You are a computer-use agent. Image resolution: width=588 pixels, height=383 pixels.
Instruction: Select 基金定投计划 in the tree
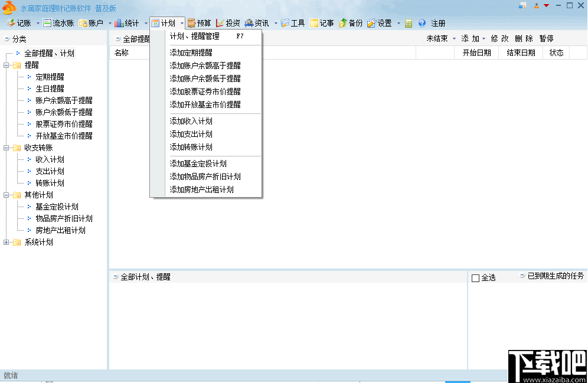57,207
